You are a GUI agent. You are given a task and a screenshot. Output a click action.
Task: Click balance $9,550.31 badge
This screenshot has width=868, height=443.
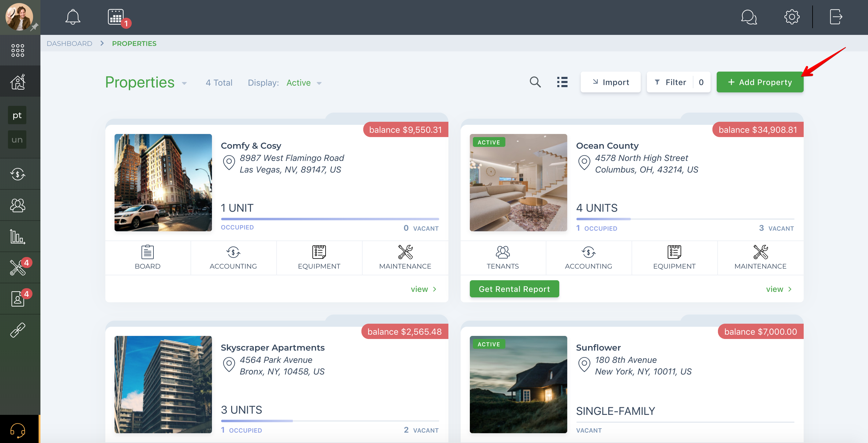pyautogui.click(x=405, y=130)
